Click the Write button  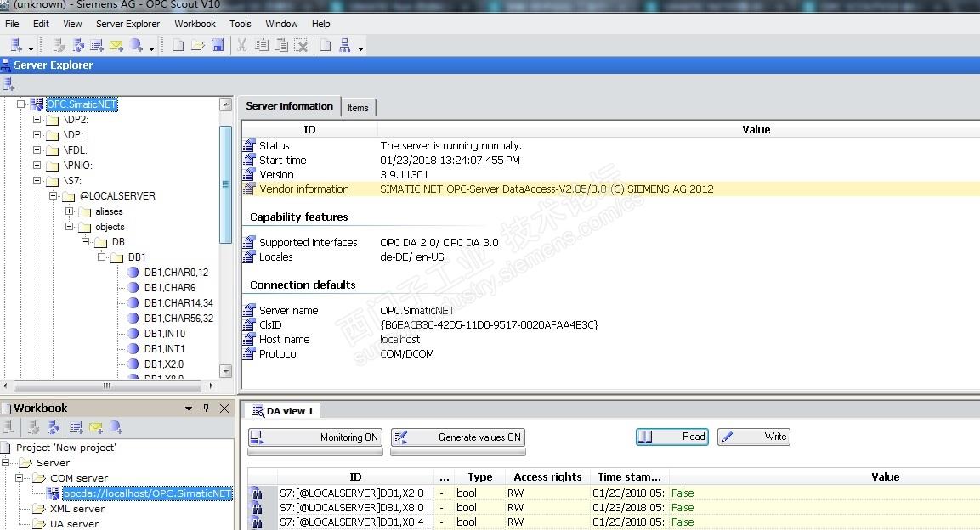(x=754, y=437)
